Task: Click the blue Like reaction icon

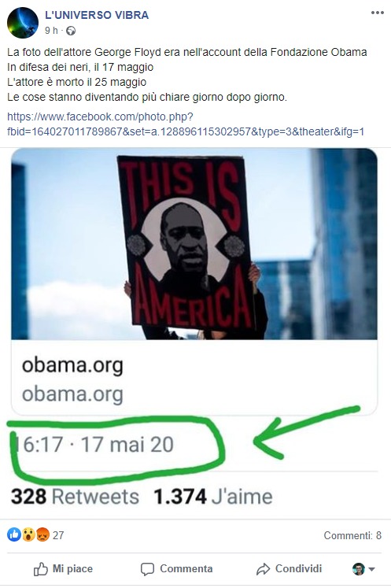Action: tap(14, 534)
